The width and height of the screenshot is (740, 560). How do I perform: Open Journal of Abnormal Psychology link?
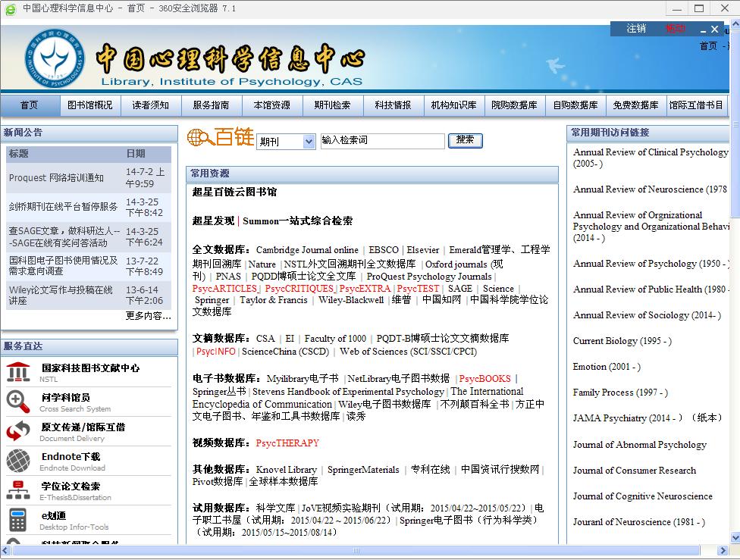pos(639,444)
